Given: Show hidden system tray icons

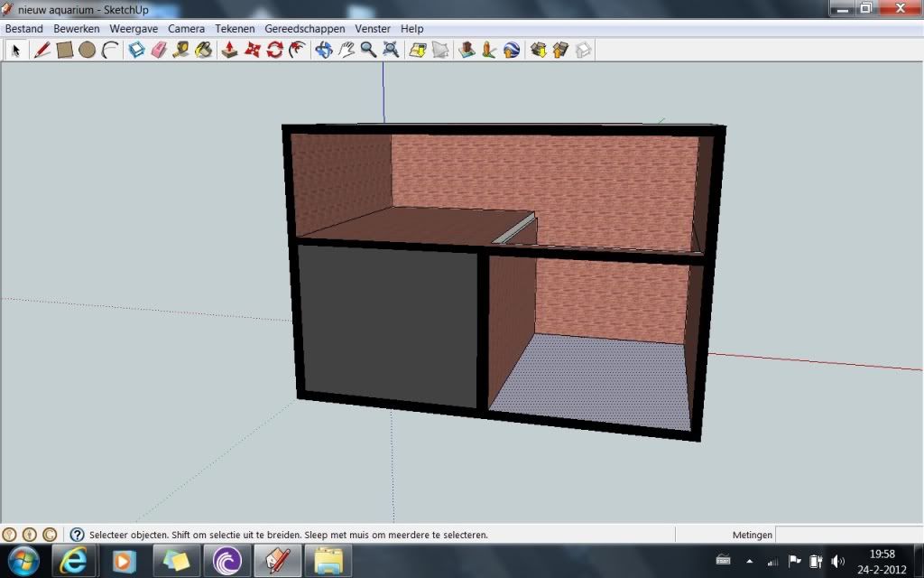Looking at the screenshot, I should [x=749, y=562].
